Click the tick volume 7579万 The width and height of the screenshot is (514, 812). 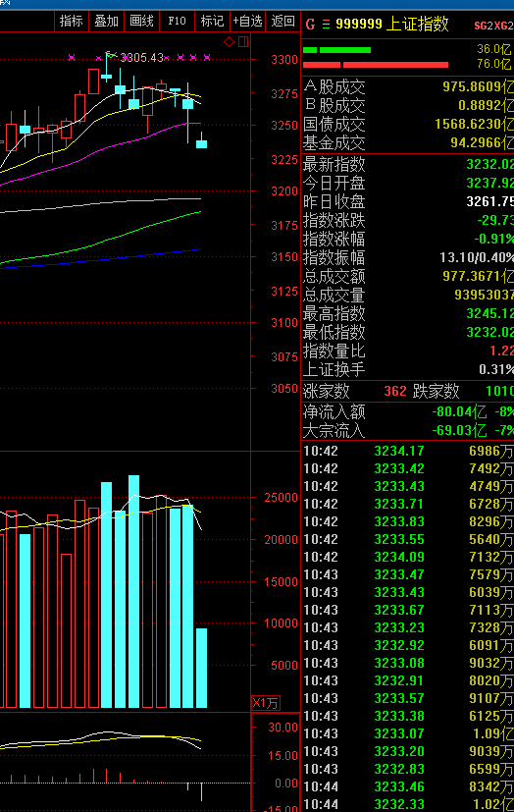[490, 574]
